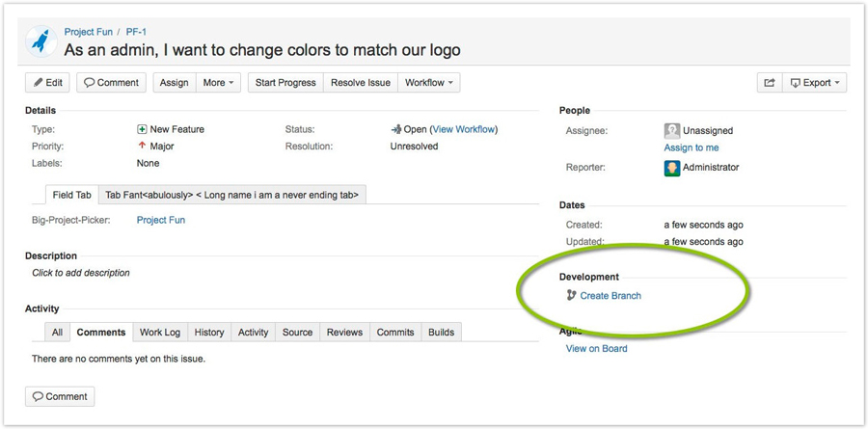
Task: Select the History activity tab
Action: (x=209, y=333)
